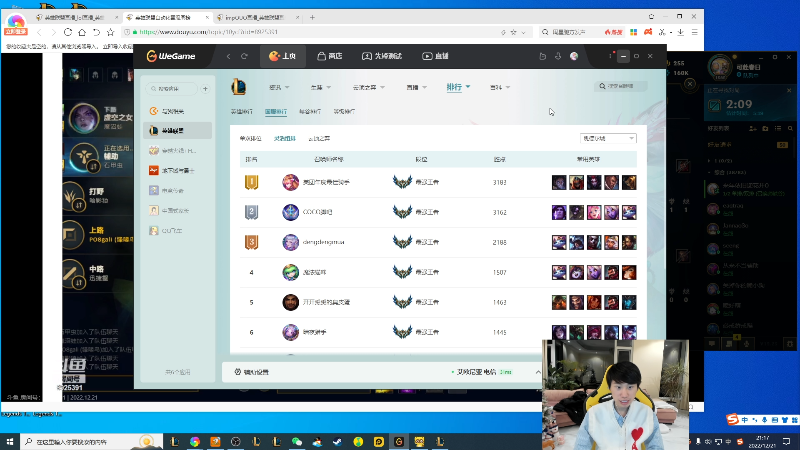800x450 pixels.
Task: Switch to the 灵活组排 ranking tab
Action: pyautogui.click(x=285, y=138)
